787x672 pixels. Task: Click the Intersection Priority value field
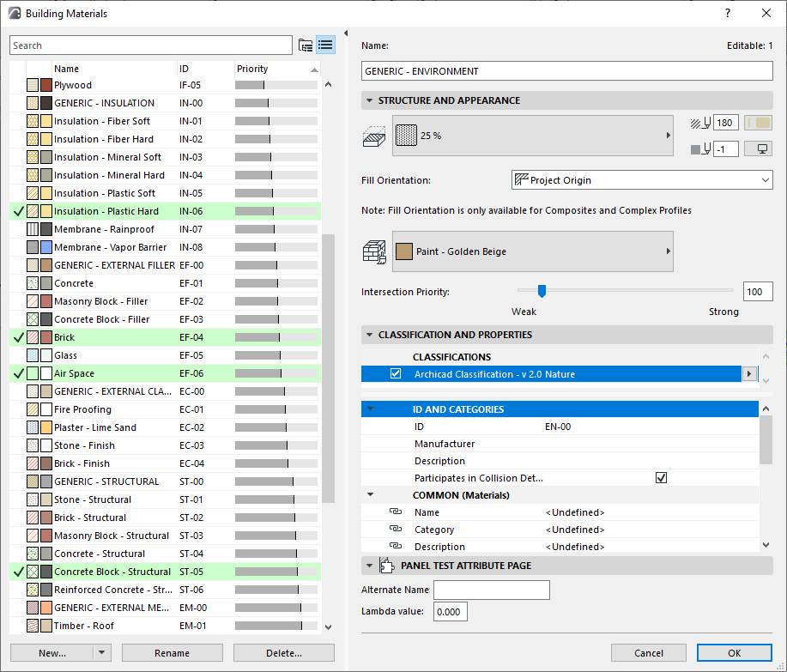[757, 292]
